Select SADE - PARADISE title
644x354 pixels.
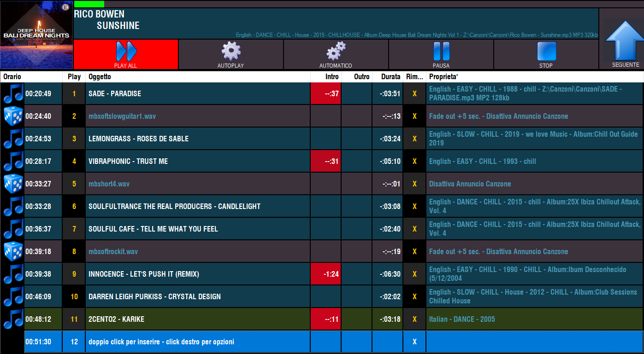click(115, 93)
